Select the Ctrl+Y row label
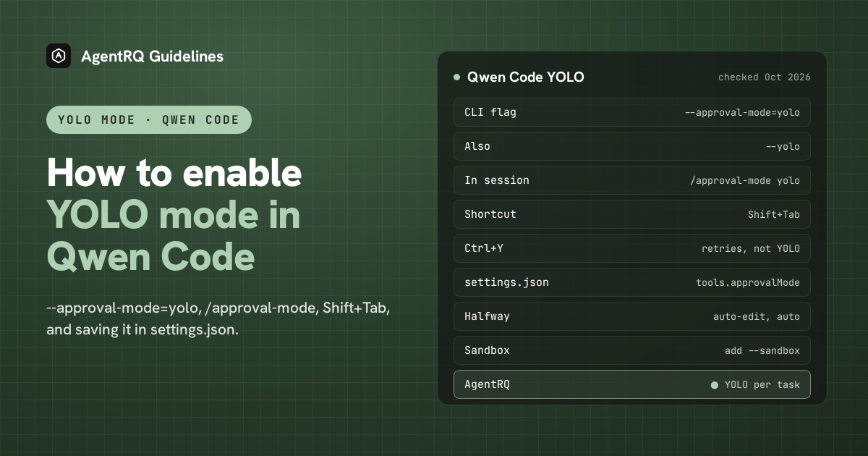 [484, 248]
